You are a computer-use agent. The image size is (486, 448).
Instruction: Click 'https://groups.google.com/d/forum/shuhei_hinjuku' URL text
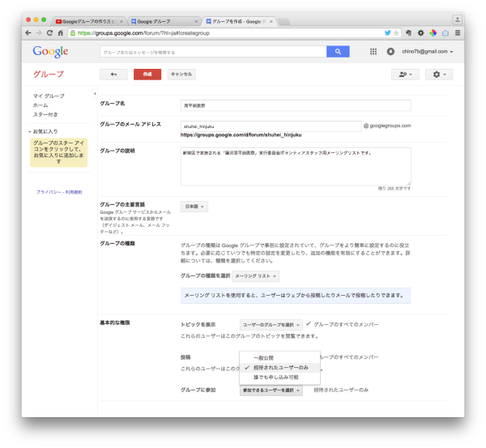coord(241,134)
